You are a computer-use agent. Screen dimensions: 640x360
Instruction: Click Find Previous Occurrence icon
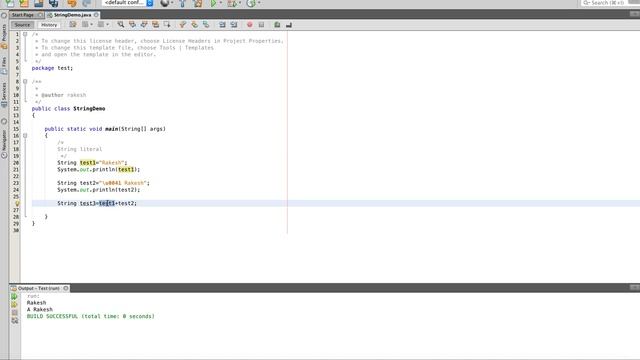pyautogui.click(x=132, y=24)
